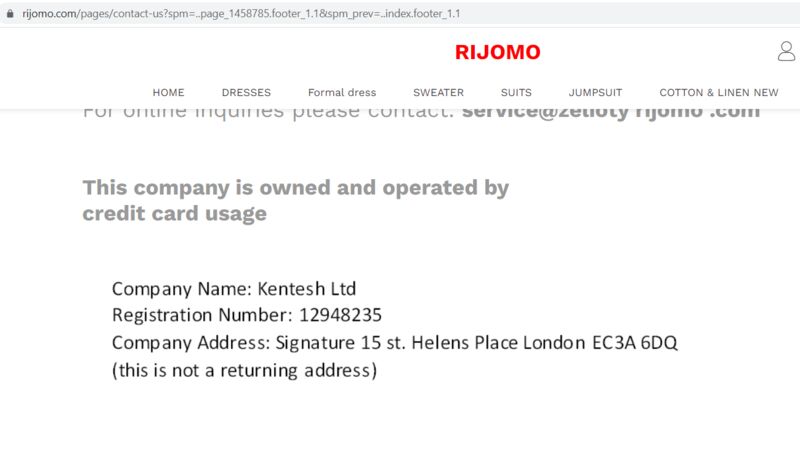This screenshot has height=463, width=800.
Task: Click the Company Name Kentesh Ltd text
Action: pos(234,289)
